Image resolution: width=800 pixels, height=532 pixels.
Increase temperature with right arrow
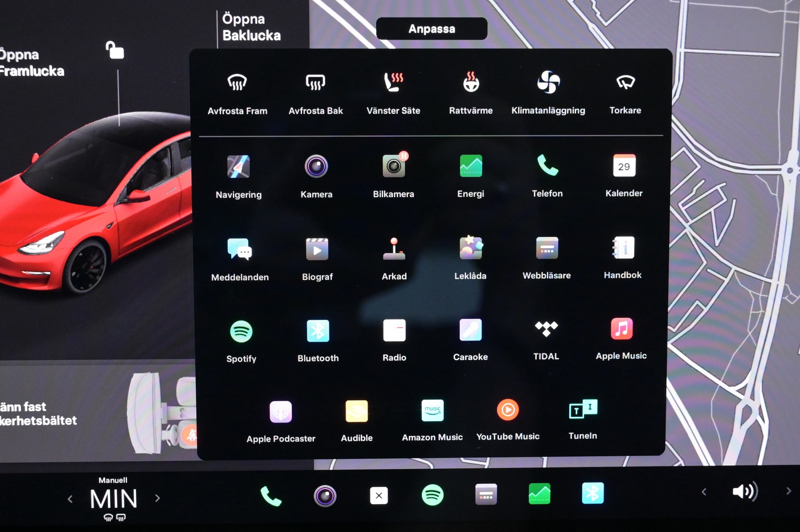[157, 498]
